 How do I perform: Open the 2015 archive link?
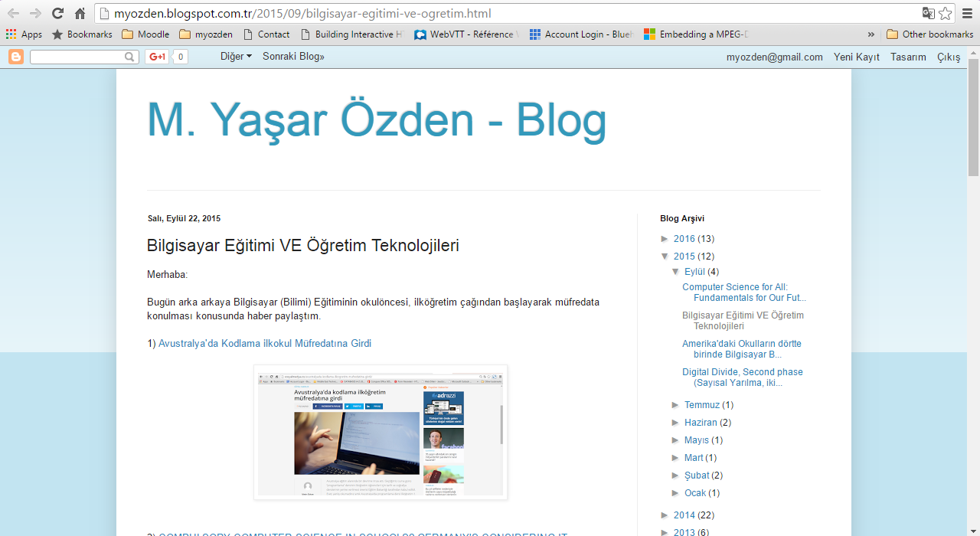684,257
